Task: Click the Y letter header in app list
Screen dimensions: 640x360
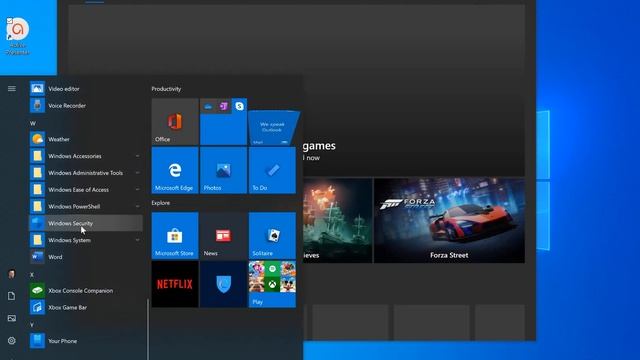Action: coord(32,324)
